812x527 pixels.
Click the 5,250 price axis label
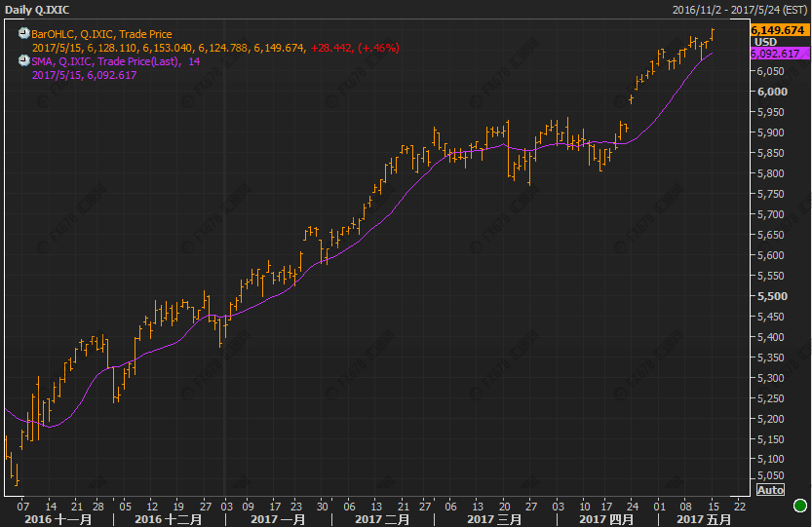tap(770, 398)
